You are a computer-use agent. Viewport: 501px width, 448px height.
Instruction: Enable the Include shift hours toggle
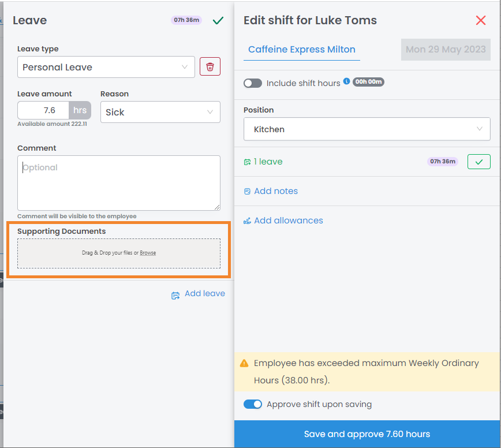tap(253, 83)
